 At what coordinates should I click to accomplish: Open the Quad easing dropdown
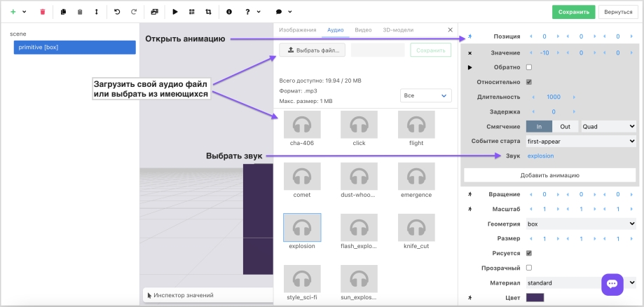(608, 126)
